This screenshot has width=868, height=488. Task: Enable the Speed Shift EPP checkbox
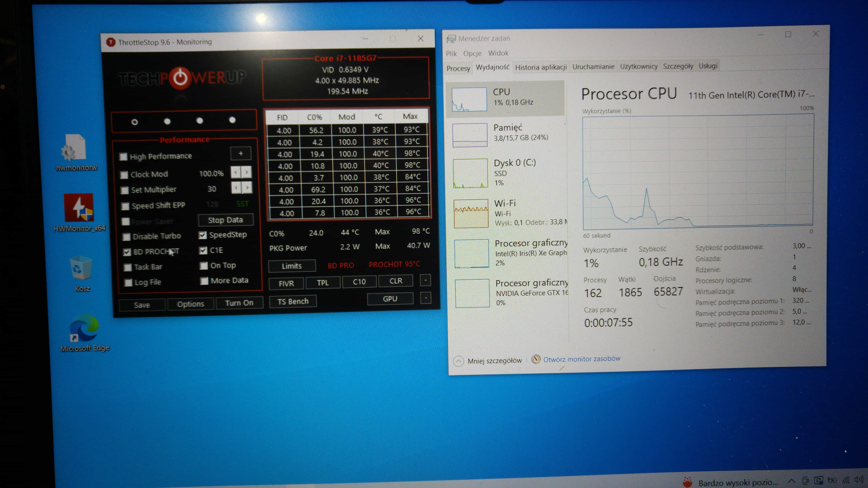pos(125,206)
